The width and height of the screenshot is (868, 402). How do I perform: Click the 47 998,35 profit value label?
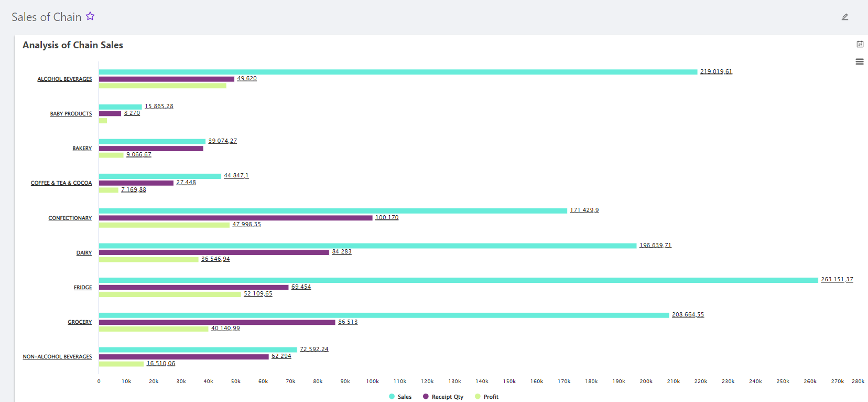click(x=246, y=224)
